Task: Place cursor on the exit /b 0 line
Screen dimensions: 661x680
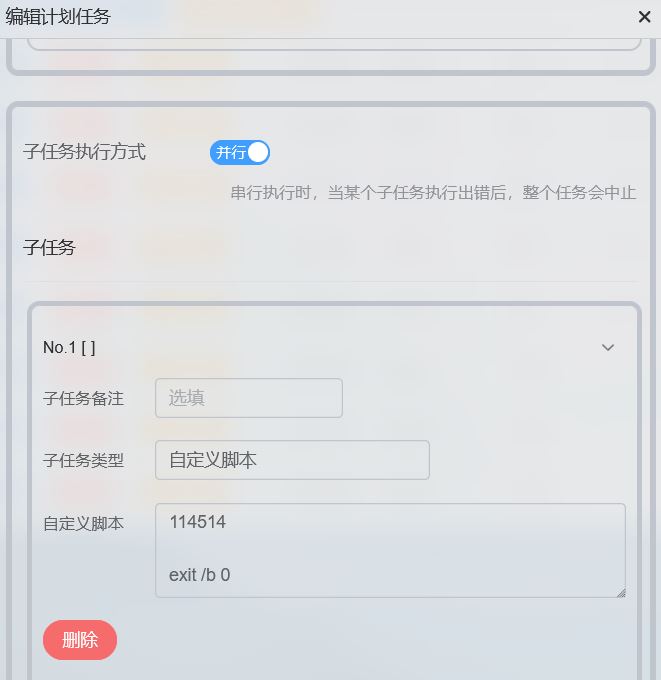Action: click(x=200, y=575)
